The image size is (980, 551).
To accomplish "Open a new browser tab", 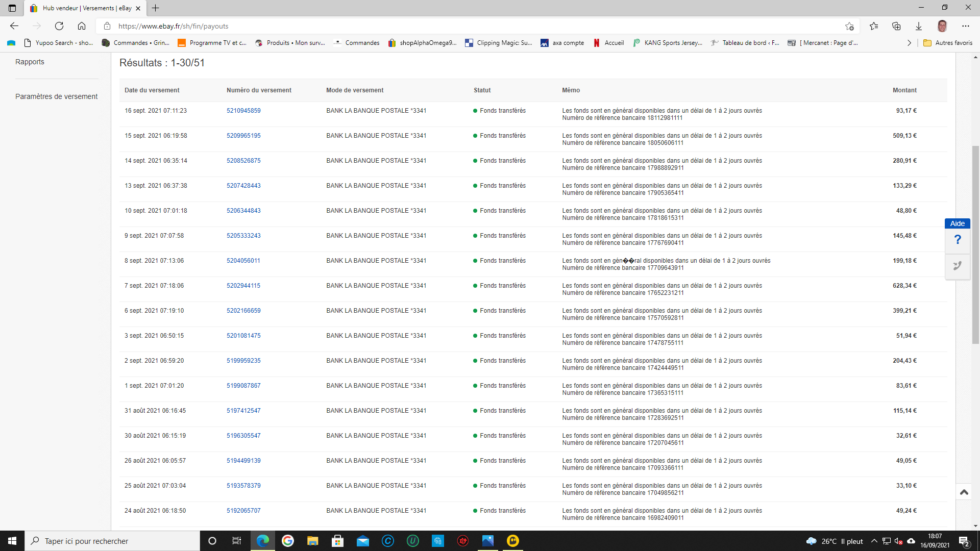I will (156, 8).
